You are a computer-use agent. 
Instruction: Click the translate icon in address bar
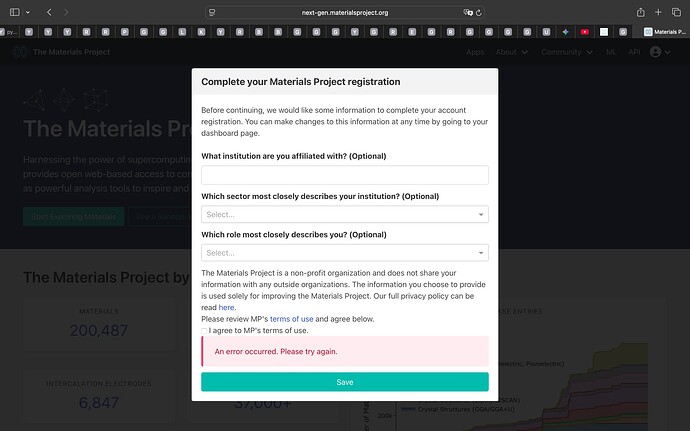[x=467, y=12]
